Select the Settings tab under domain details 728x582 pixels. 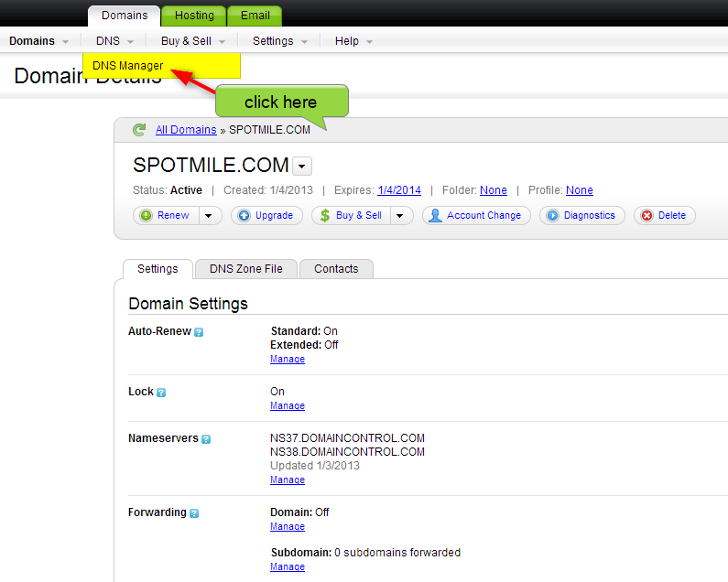(158, 269)
